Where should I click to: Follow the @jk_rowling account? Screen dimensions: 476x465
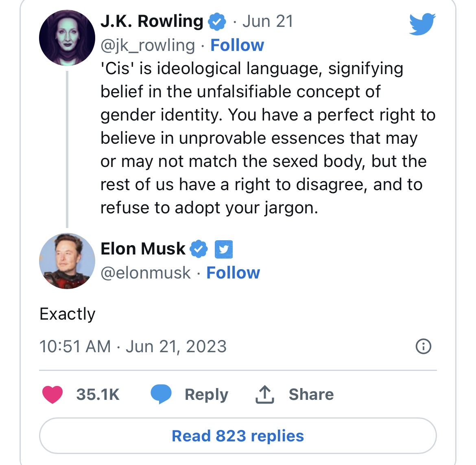pyautogui.click(x=237, y=45)
